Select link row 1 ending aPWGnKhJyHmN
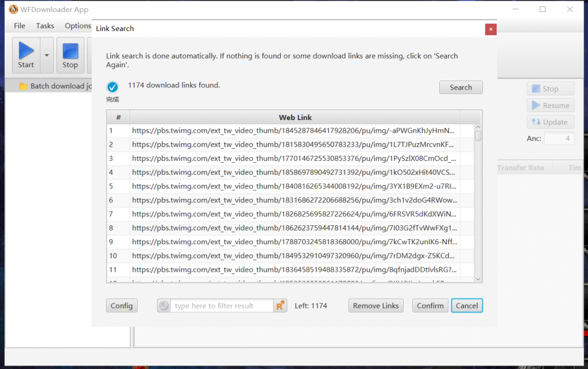Image resolution: width=588 pixels, height=369 pixels. pos(290,130)
